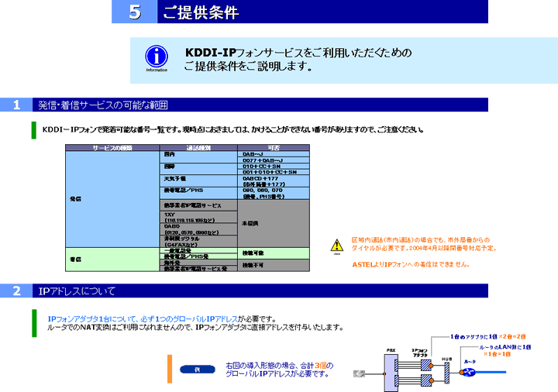Click the 090, 080, 070 mobile number cell
The width and height of the screenshot is (558, 392).
(274, 193)
